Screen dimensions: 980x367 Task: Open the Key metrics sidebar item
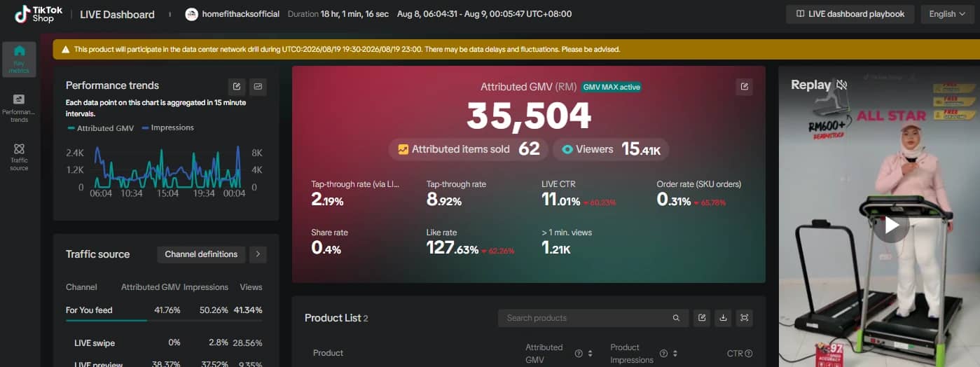tap(19, 59)
